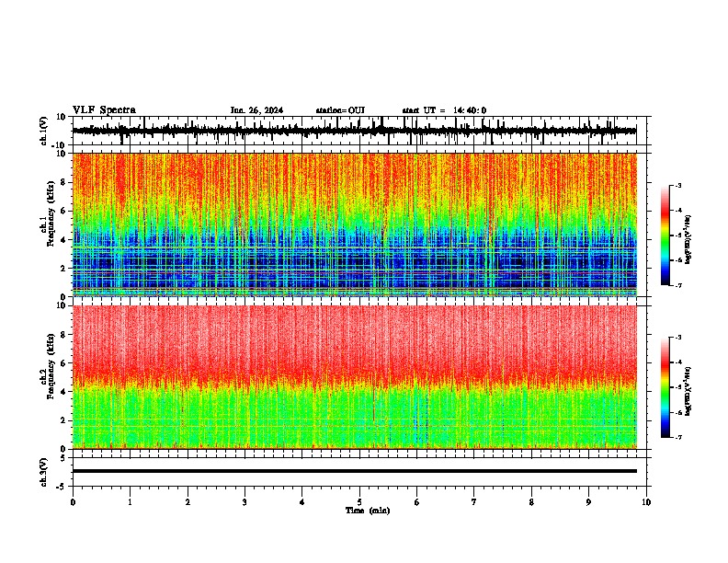Click the "-7" label on ch.2 color bar
The image size is (728, 563).
point(677,438)
